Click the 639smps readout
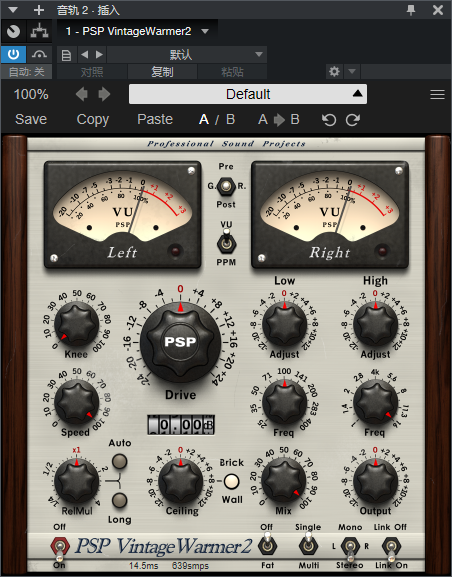This screenshot has height=577, width=452. [190, 566]
